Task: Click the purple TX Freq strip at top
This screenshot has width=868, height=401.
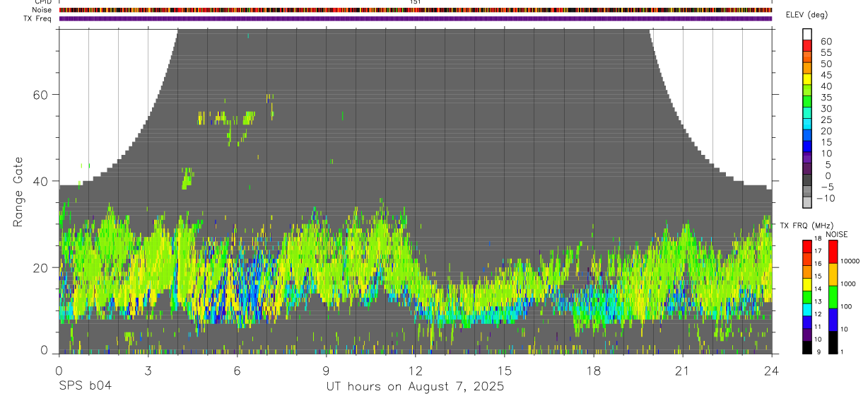Action: point(416,18)
